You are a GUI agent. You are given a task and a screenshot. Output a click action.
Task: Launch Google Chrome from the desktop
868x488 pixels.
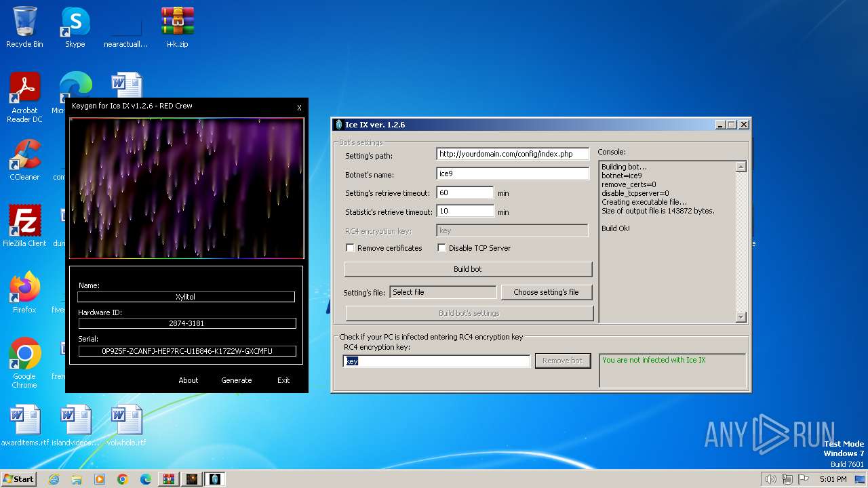[x=24, y=363]
